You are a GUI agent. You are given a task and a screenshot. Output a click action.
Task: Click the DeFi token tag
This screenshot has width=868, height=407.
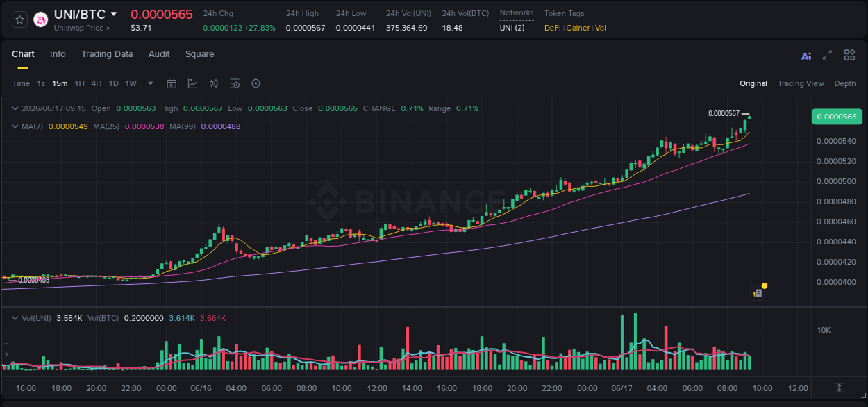(x=553, y=28)
